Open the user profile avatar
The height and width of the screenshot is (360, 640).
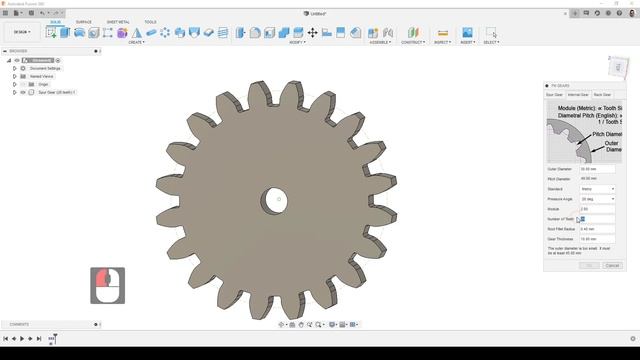[632, 13]
